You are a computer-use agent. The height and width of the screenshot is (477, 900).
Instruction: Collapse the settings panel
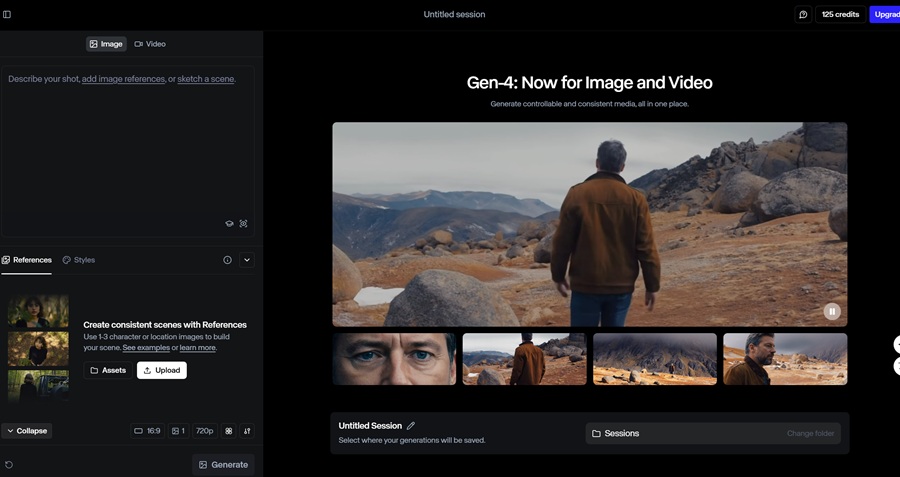(26, 431)
